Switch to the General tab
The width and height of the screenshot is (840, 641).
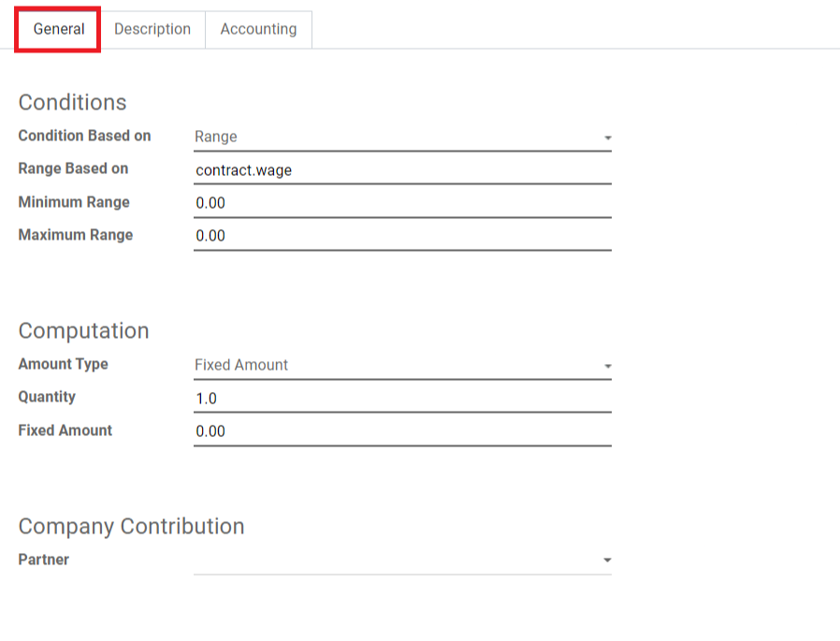point(58,30)
